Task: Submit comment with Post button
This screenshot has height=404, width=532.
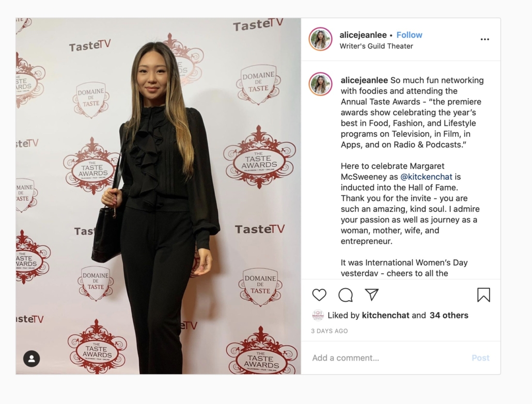Action: [480, 358]
